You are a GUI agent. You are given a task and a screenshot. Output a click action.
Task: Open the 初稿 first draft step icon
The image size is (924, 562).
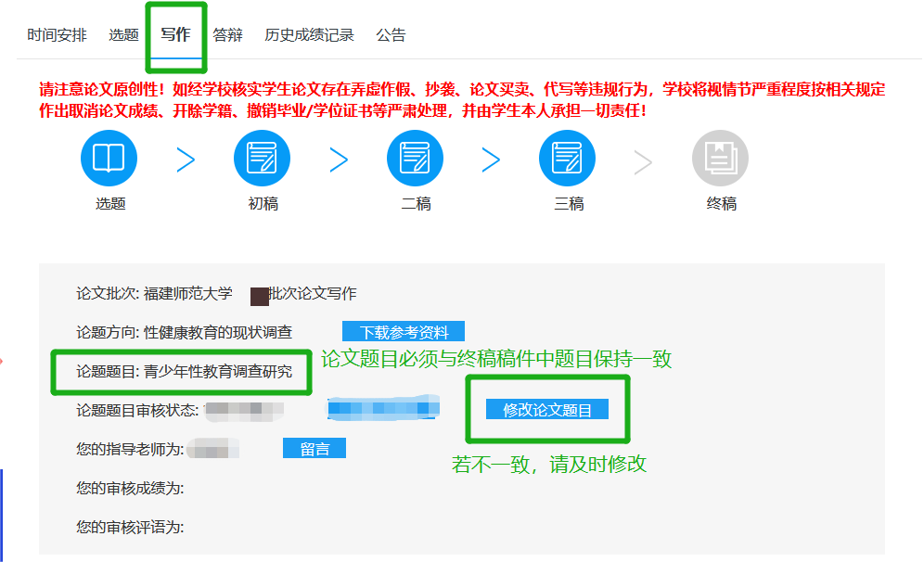[263, 159]
